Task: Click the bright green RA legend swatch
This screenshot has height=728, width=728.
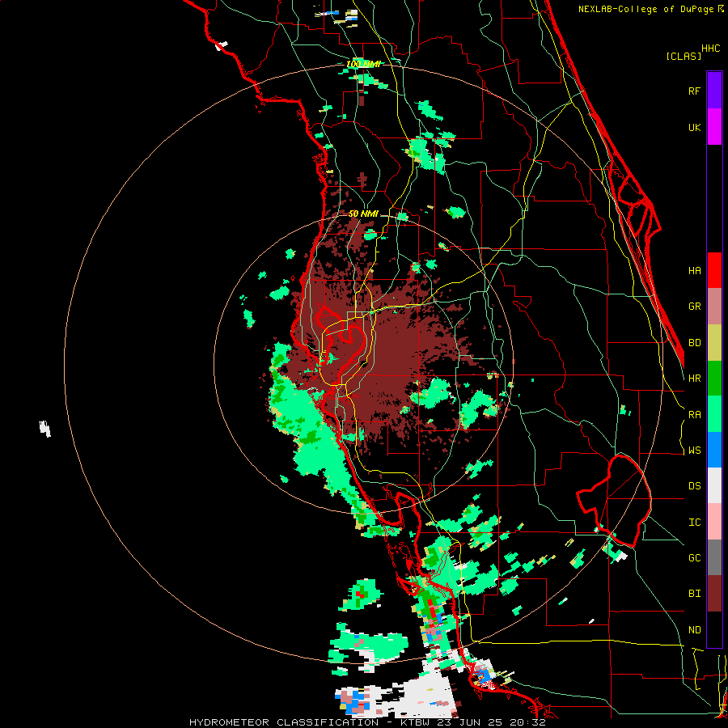Action: click(714, 414)
